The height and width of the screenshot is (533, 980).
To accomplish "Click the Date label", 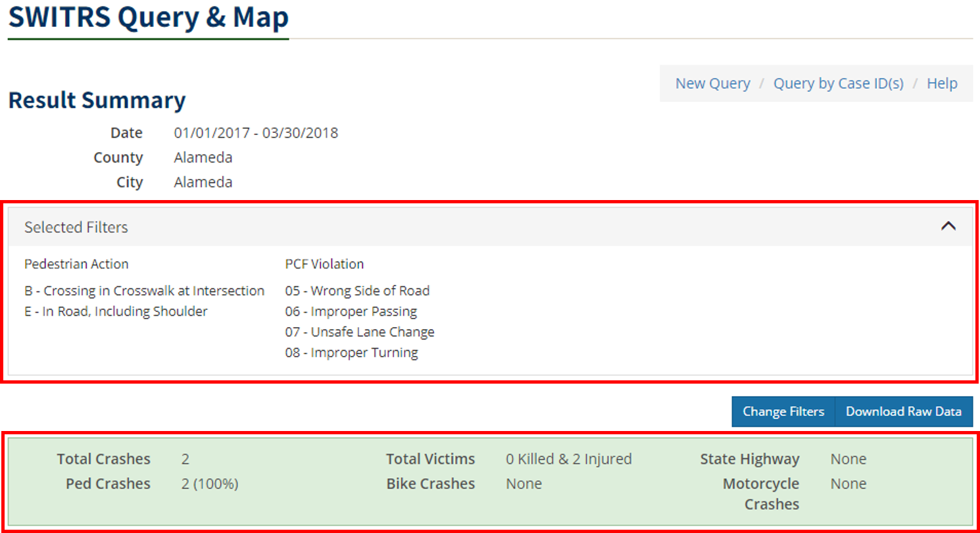I will tap(127, 133).
